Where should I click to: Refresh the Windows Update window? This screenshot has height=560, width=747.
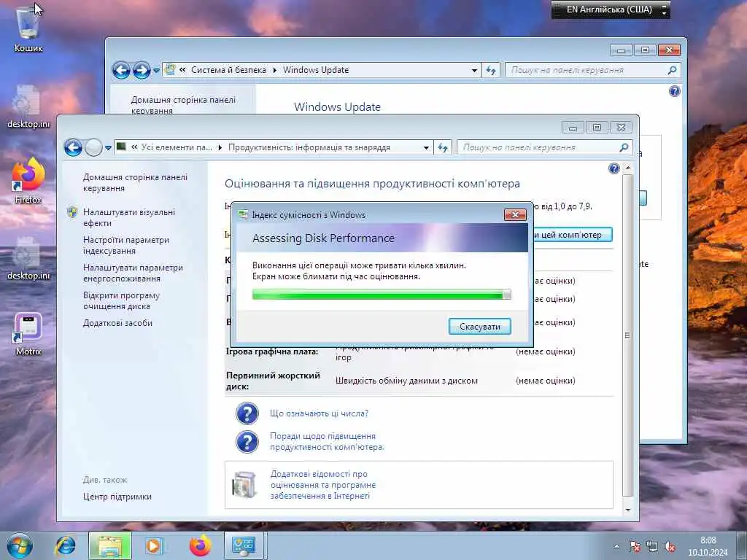pyautogui.click(x=491, y=71)
